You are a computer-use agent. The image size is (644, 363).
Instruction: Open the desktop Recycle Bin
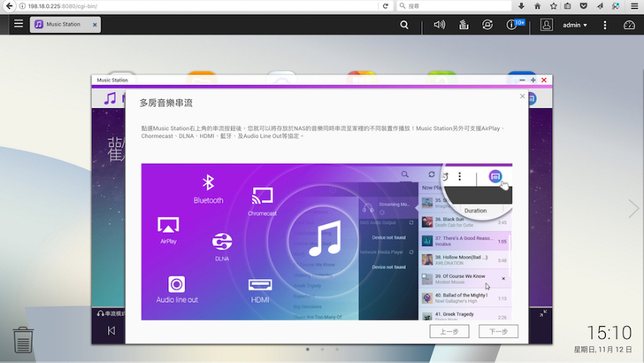click(24, 339)
